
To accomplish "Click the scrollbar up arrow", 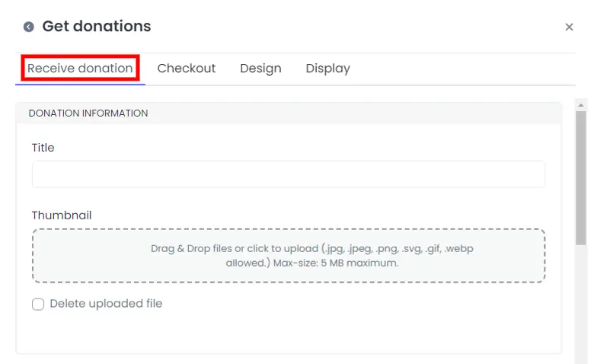I will tap(581, 105).
